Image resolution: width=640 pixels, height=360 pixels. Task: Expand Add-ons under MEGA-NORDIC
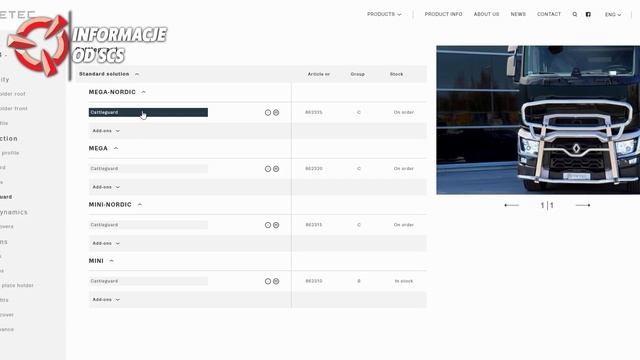106,131
